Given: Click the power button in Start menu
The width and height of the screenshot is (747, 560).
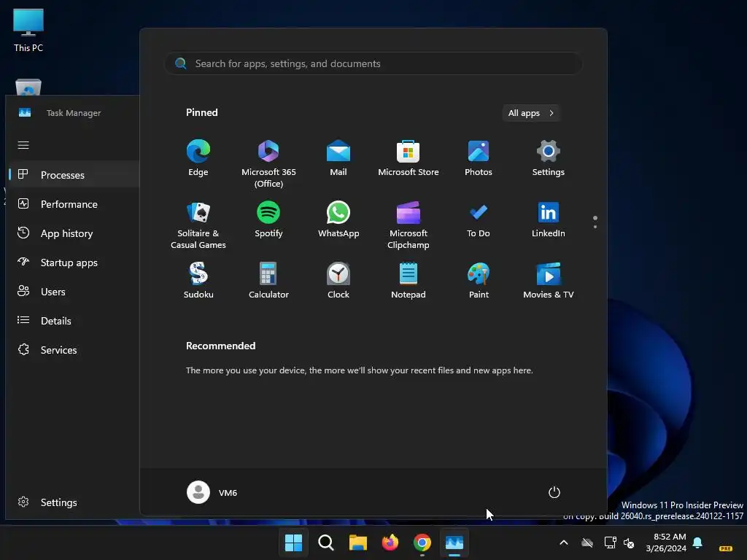Looking at the screenshot, I should pos(554,492).
